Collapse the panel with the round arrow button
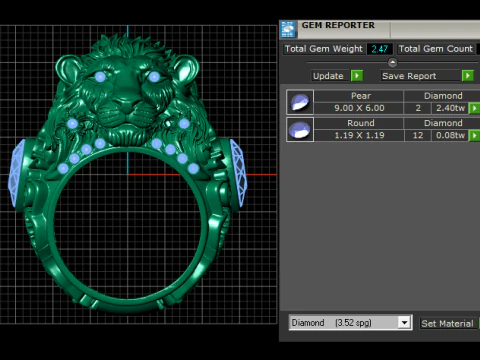Image resolution: width=480 pixels, height=360 pixels. pos(393,62)
